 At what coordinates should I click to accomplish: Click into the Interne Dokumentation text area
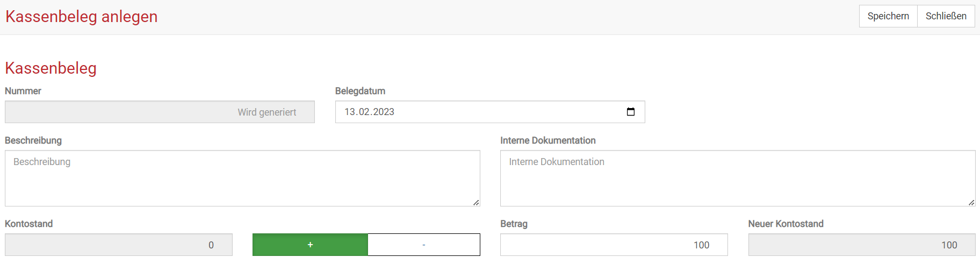pyautogui.click(x=737, y=178)
